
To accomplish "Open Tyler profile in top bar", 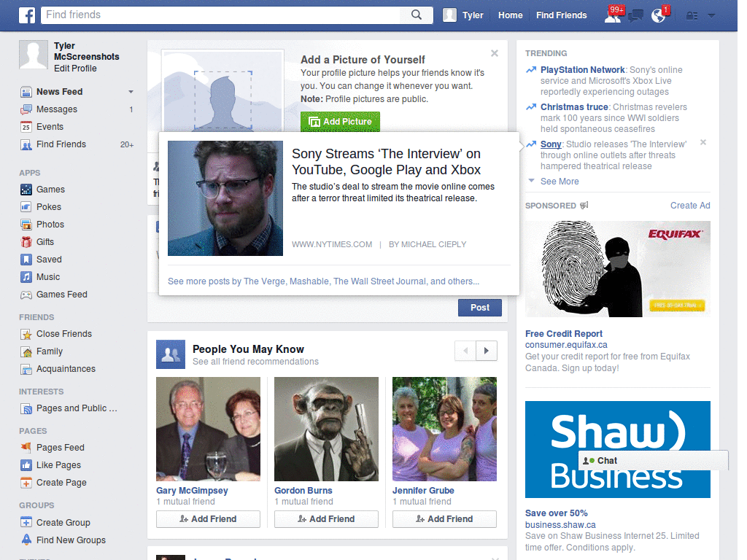I will click(x=463, y=15).
